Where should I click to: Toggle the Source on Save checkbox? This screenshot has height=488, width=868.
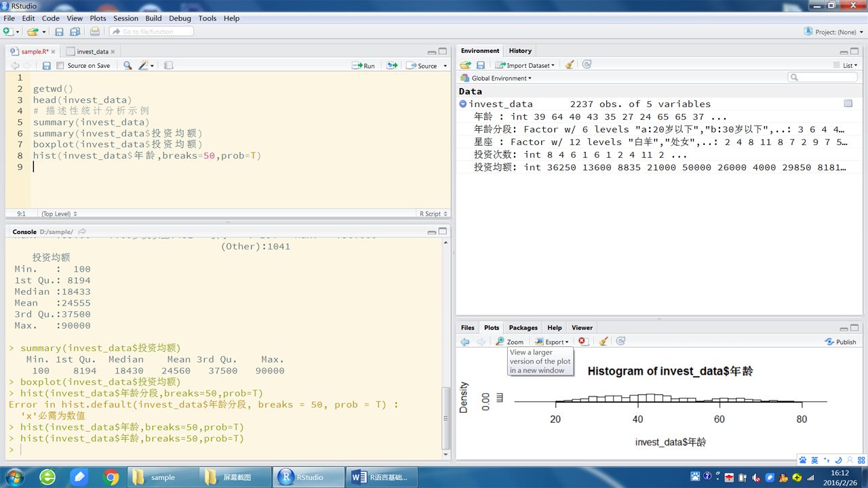60,66
